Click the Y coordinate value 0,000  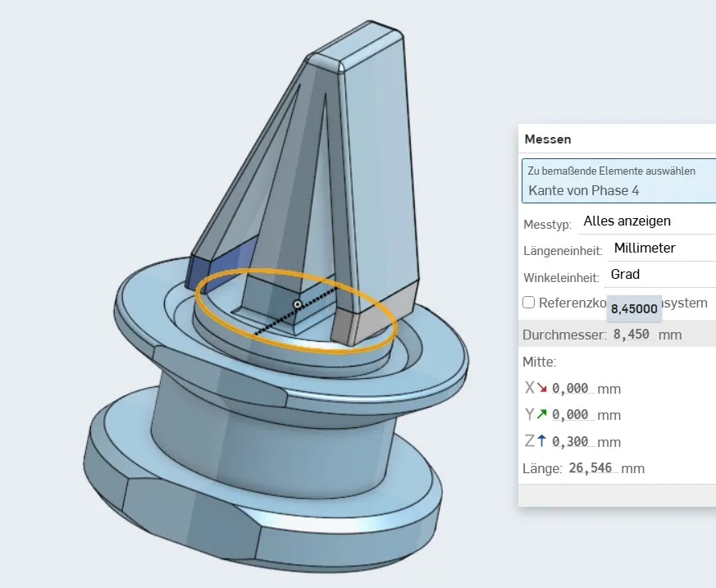tap(570, 414)
